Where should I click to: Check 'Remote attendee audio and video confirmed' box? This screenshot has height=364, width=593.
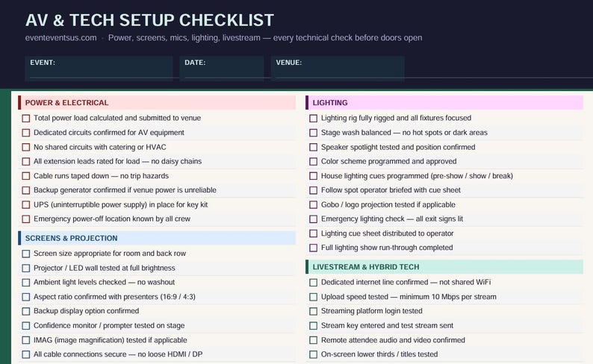pos(313,340)
